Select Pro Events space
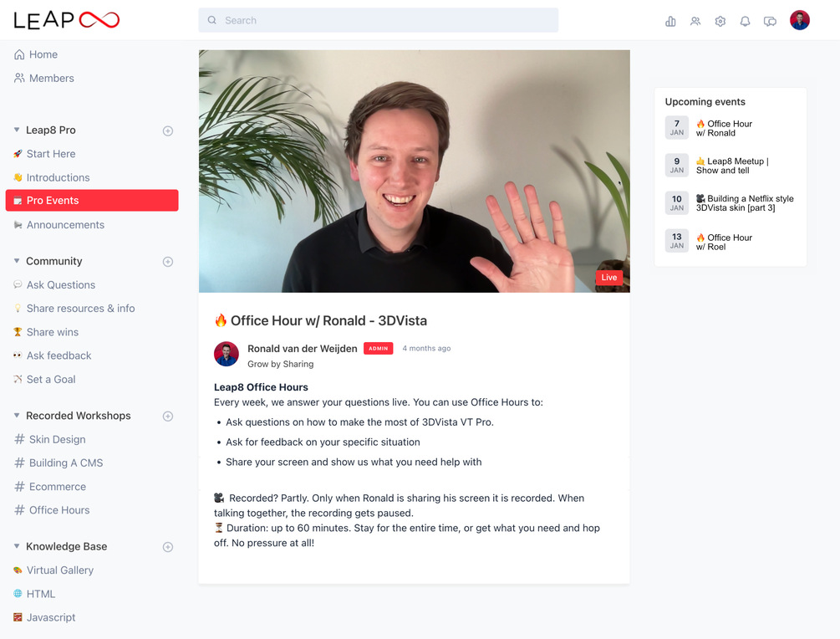 coord(92,201)
